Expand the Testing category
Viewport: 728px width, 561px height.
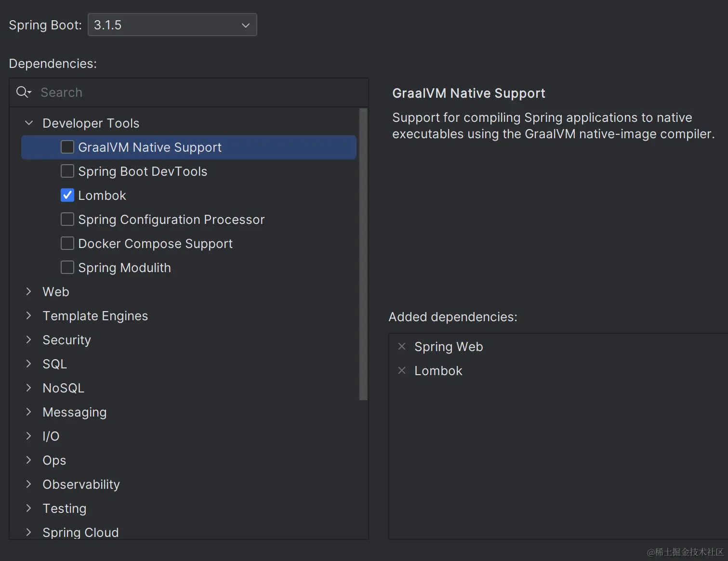[29, 508]
